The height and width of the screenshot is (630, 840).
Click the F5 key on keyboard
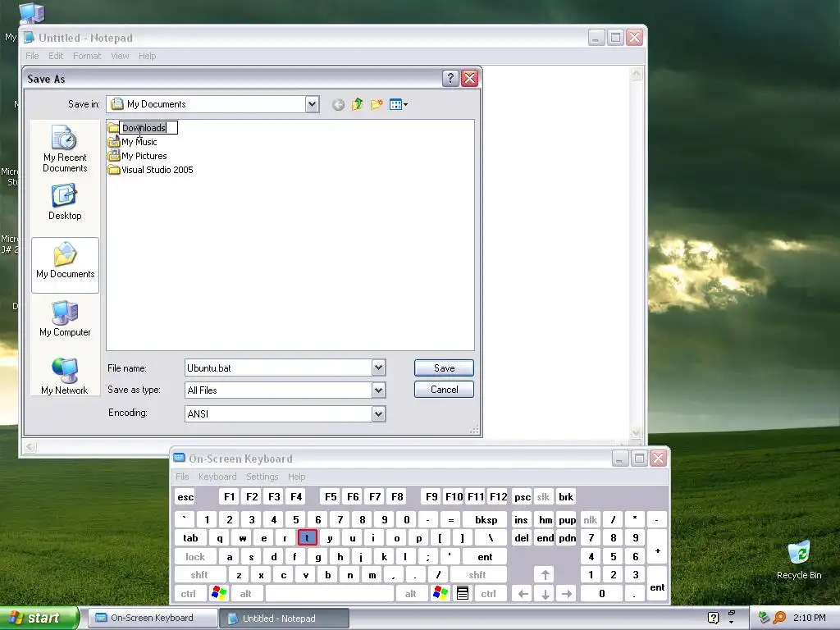[331, 496]
